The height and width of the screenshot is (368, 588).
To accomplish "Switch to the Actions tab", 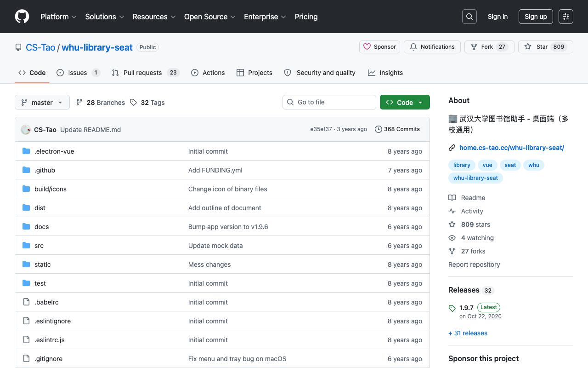I will pyautogui.click(x=208, y=73).
